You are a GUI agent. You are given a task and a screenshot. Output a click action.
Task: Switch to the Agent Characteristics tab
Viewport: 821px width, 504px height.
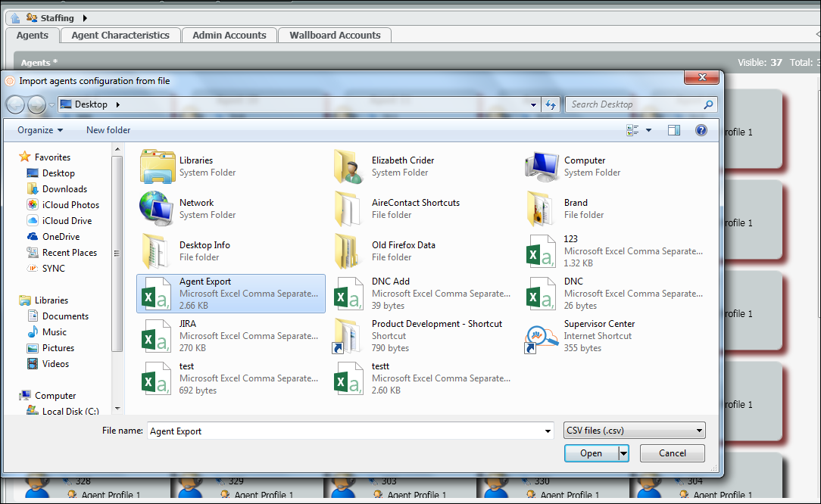click(x=120, y=36)
